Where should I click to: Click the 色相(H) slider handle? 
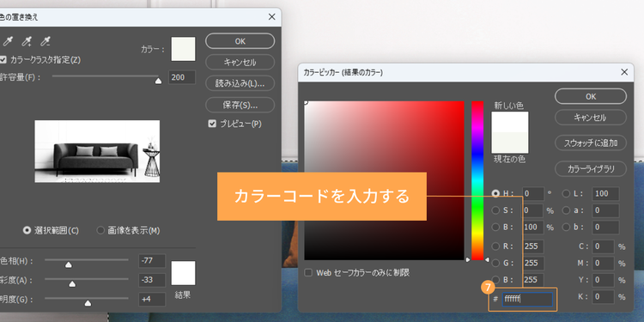tap(69, 265)
